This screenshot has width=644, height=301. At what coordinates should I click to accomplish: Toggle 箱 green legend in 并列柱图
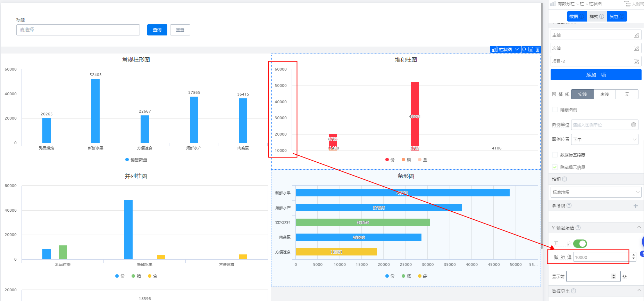click(136, 276)
